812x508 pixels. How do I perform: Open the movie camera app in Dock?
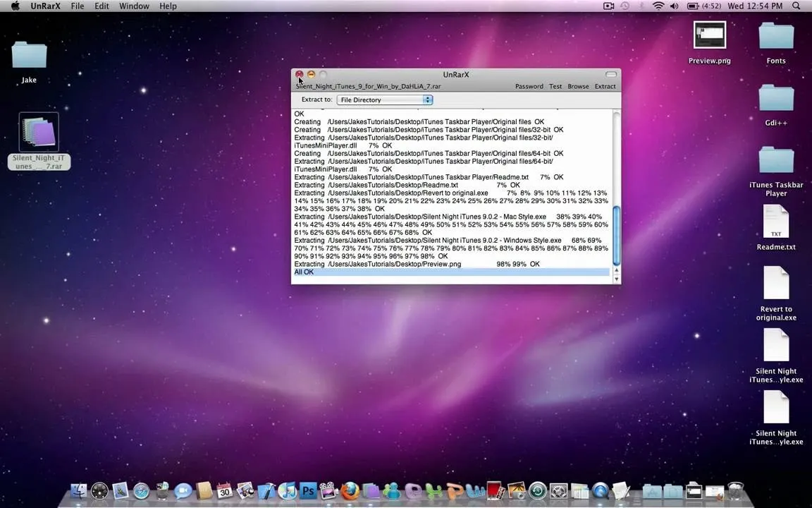329,490
